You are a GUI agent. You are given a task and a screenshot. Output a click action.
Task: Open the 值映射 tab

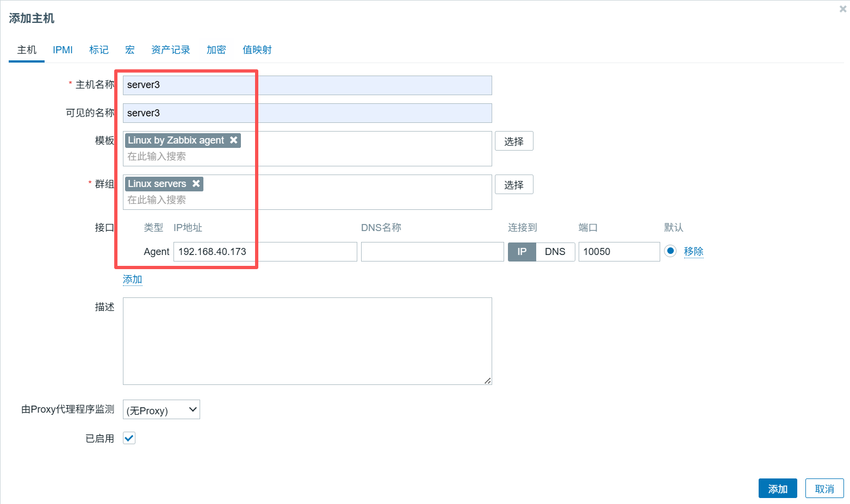pos(257,50)
